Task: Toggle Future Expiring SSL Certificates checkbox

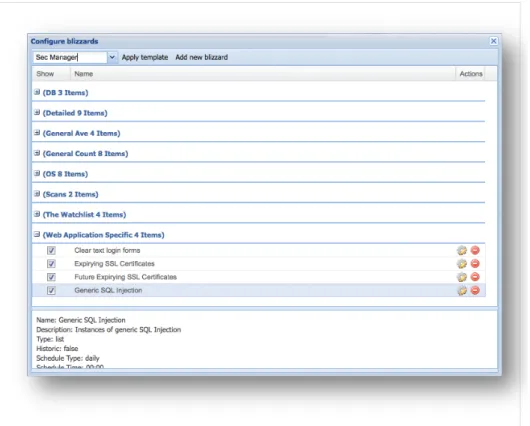Action: 51,277
